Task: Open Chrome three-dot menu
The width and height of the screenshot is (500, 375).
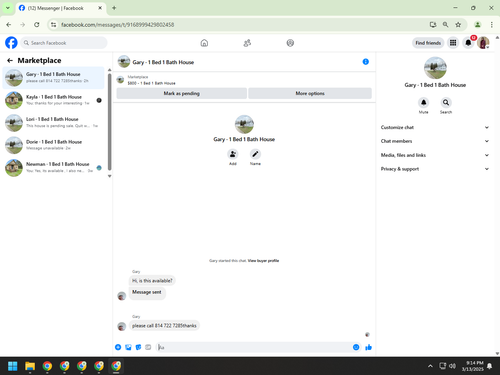Action: click(492, 25)
